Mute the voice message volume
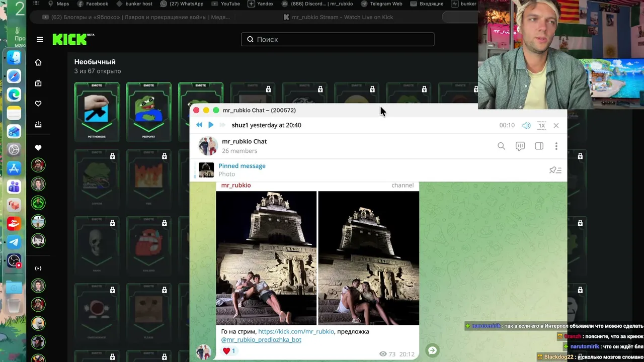Viewport: 644px width, 362px height. tap(526, 125)
